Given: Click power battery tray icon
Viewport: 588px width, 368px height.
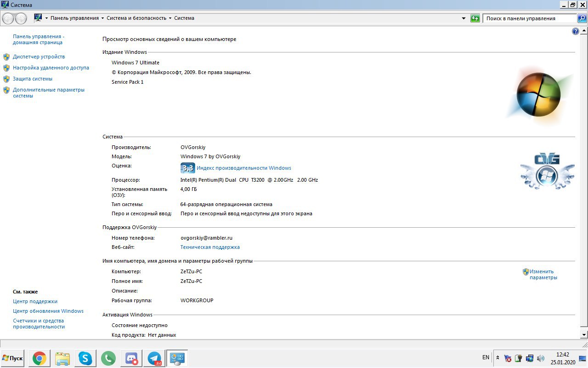Looking at the screenshot, I should coord(519,358).
